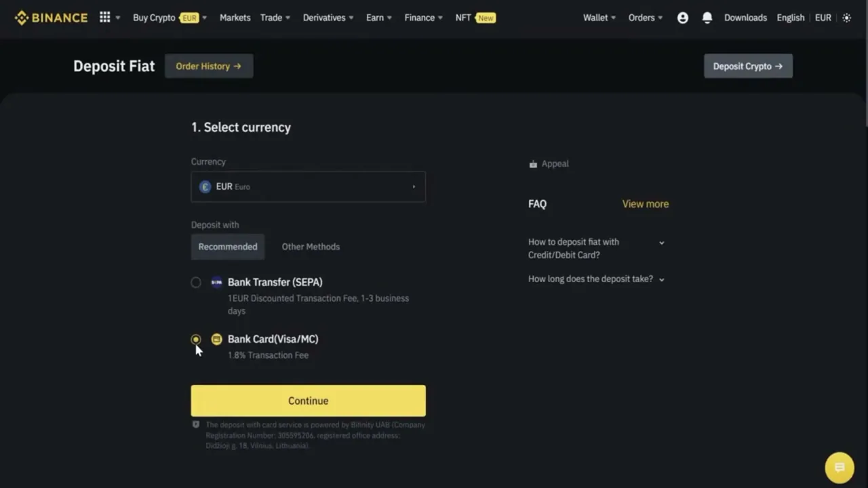Viewport: 868px width, 488px height.
Task: Expand the Derivatives menu
Action: point(328,18)
